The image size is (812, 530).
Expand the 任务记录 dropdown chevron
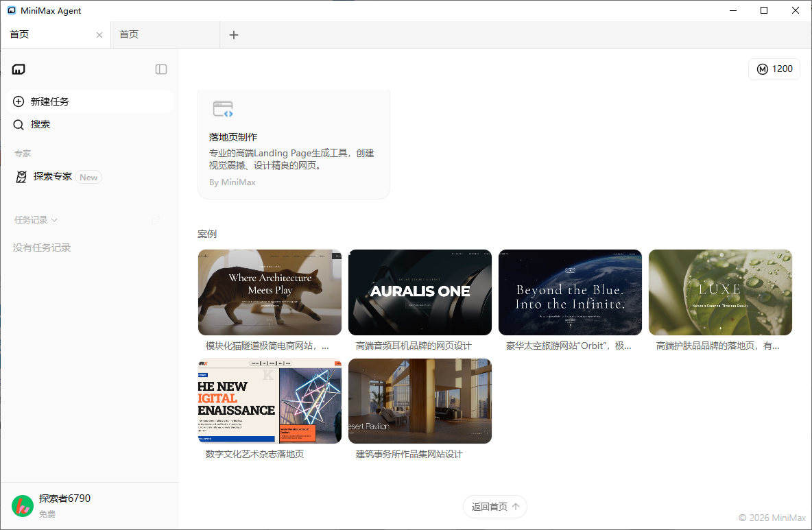pos(55,220)
